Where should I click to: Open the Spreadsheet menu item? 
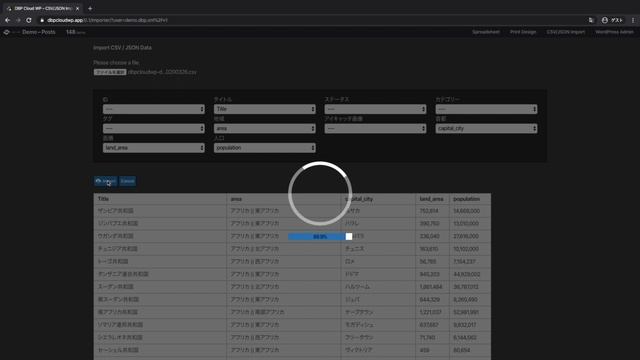[x=486, y=32]
